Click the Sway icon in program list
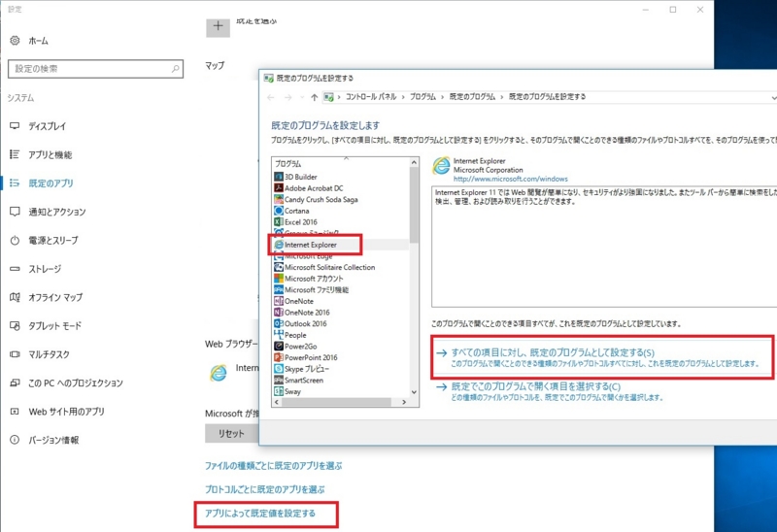 279,391
